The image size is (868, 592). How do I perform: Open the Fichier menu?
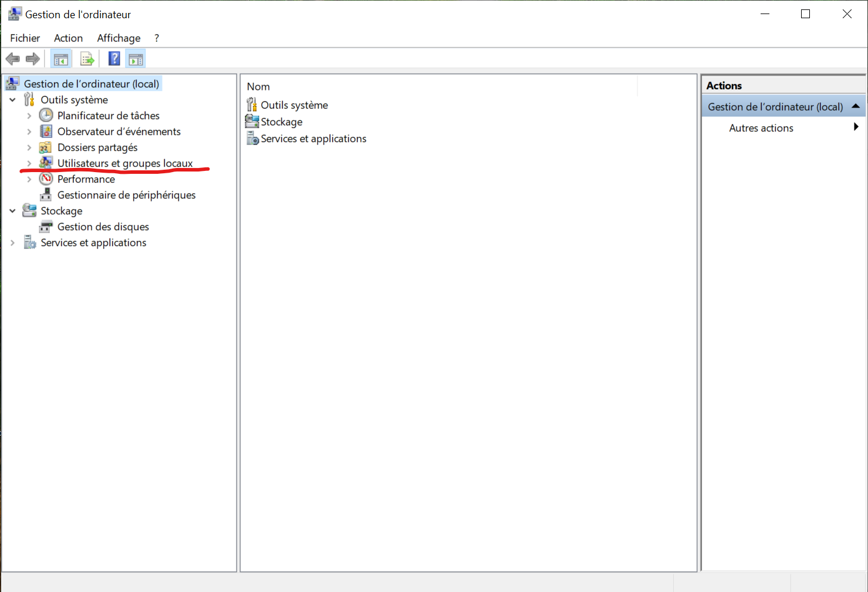pos(25,38)
